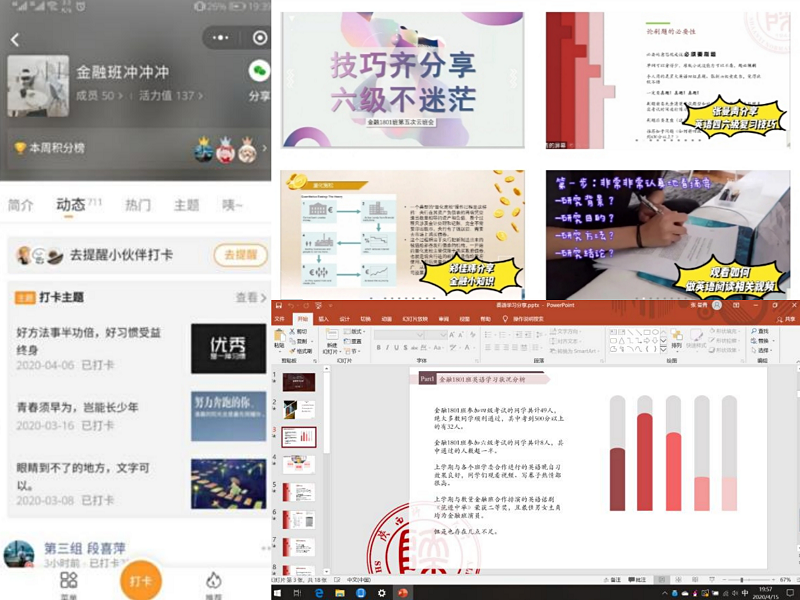
Task: Select the 简介 tab
Action: [x=21, y=205]
